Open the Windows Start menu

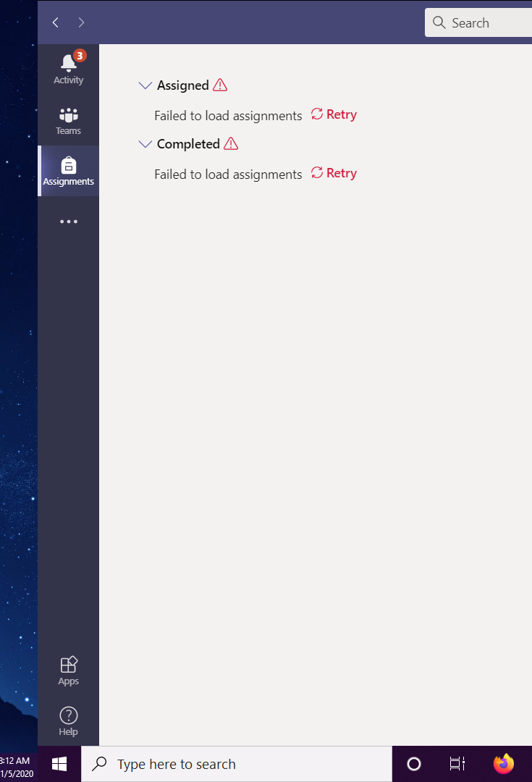click(59, 764)
